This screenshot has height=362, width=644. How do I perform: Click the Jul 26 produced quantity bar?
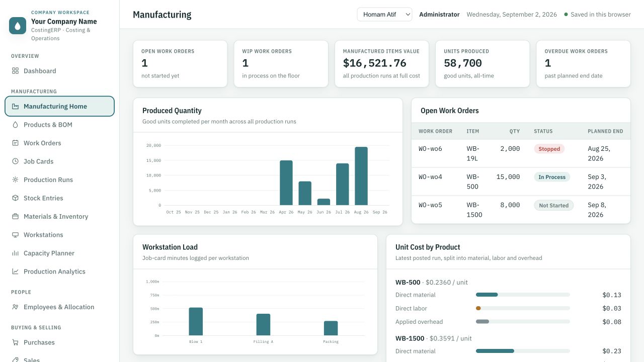point(343,184)
